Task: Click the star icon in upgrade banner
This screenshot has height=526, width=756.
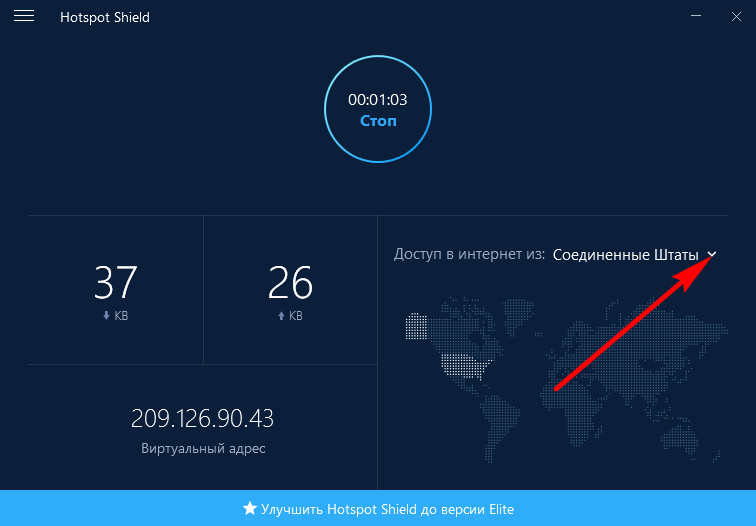Action: (x=250, y=508)
